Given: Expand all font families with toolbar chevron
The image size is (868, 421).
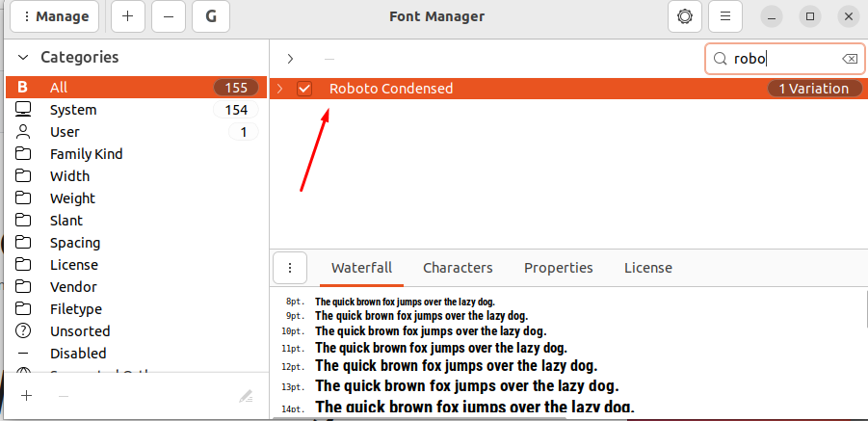Looking at the screenshot, I should pos(290,59).
